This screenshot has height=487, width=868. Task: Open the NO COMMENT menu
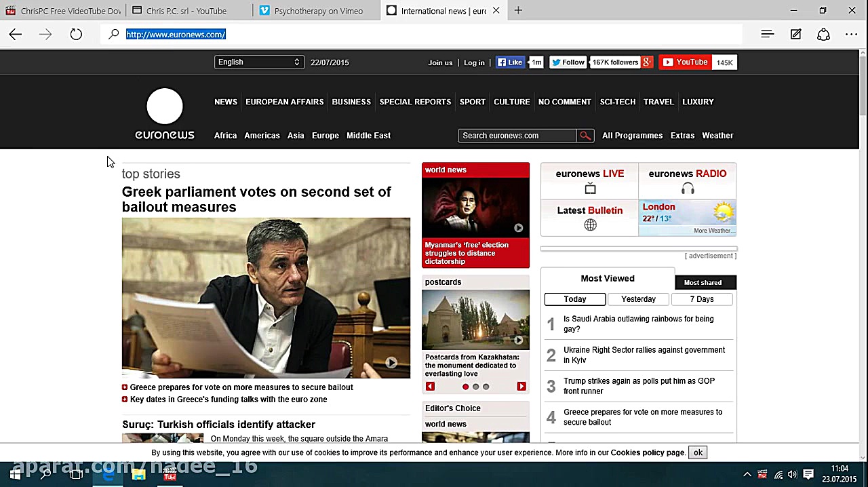tap(565, 102)
